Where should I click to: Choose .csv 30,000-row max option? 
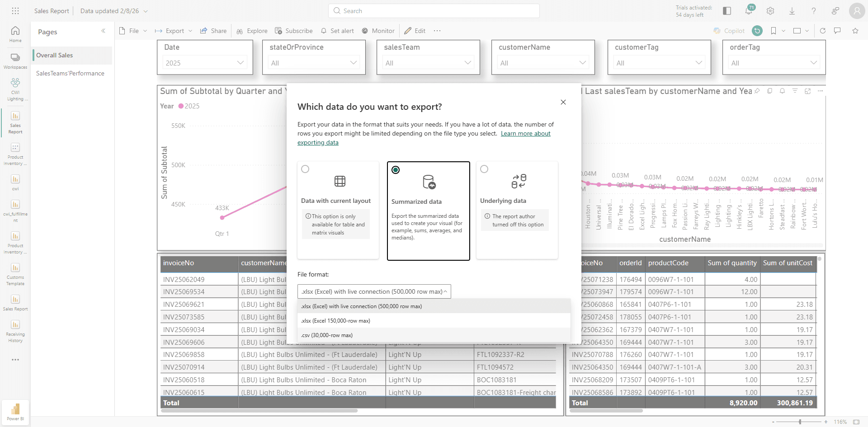434,335
